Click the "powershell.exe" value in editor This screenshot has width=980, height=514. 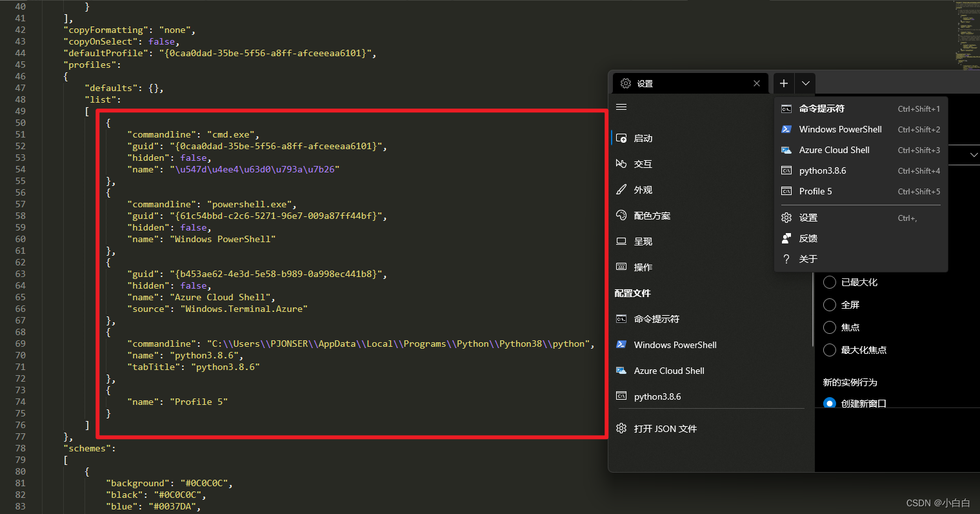[252, 204]
